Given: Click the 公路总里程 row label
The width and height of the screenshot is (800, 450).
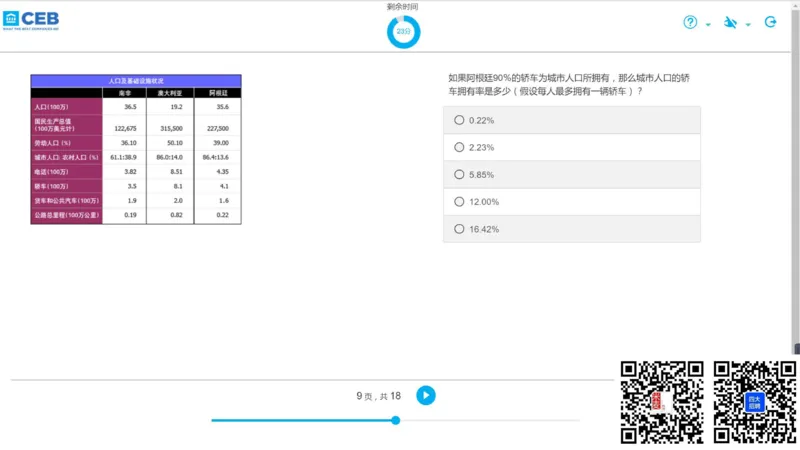Looking at the screenshot, I should click(66, 215).
